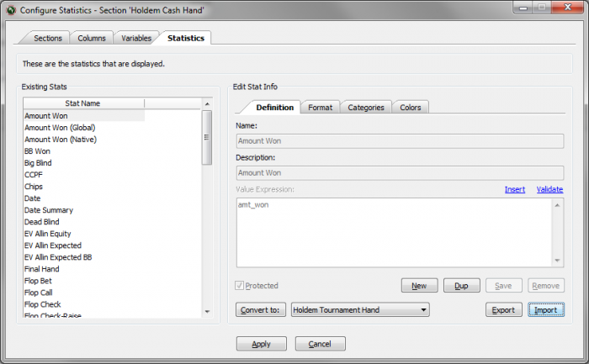This screenshot has width=589, height=364.
Task: Click the Export button
Action: click(x=503, y=310)
